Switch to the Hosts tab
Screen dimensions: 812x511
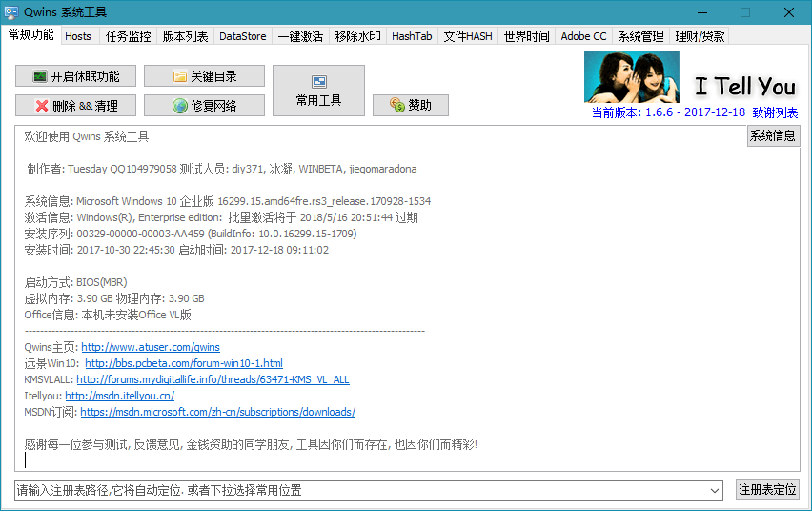[78, 36]
